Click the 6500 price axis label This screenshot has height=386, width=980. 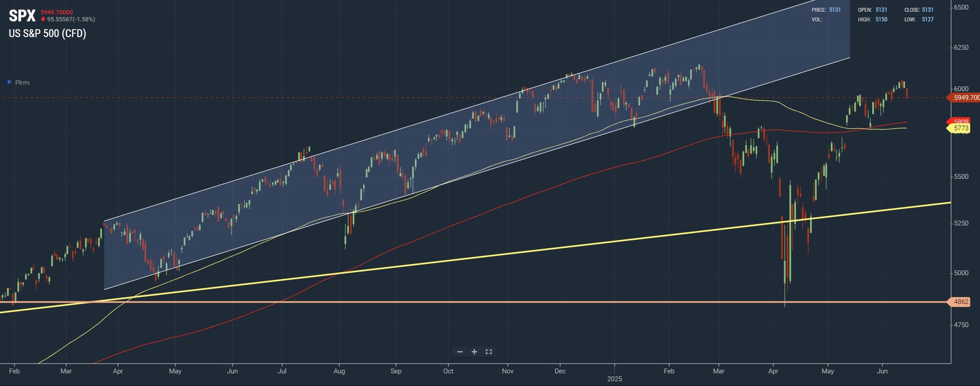[x=961, y=7]
